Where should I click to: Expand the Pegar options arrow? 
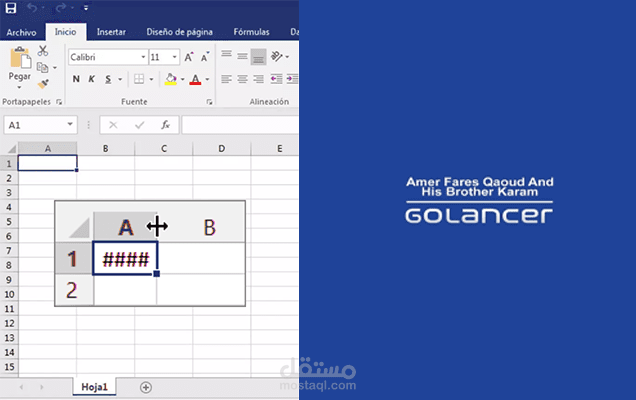[x=19, y=87]
